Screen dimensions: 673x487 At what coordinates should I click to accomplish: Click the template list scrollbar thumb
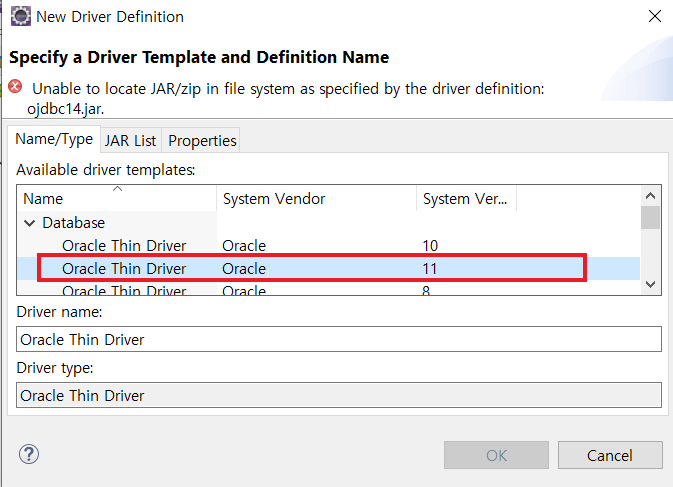tap(650, 218)
